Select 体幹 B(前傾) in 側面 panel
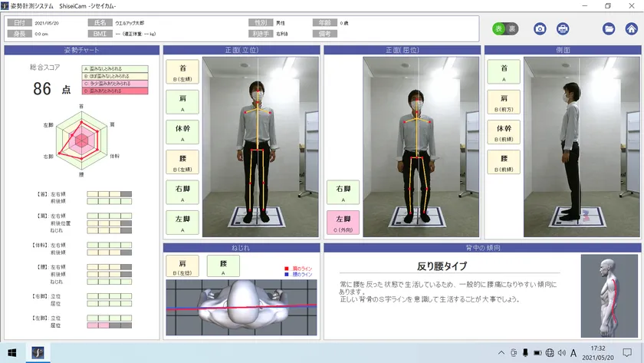 [x=504, y=132]
